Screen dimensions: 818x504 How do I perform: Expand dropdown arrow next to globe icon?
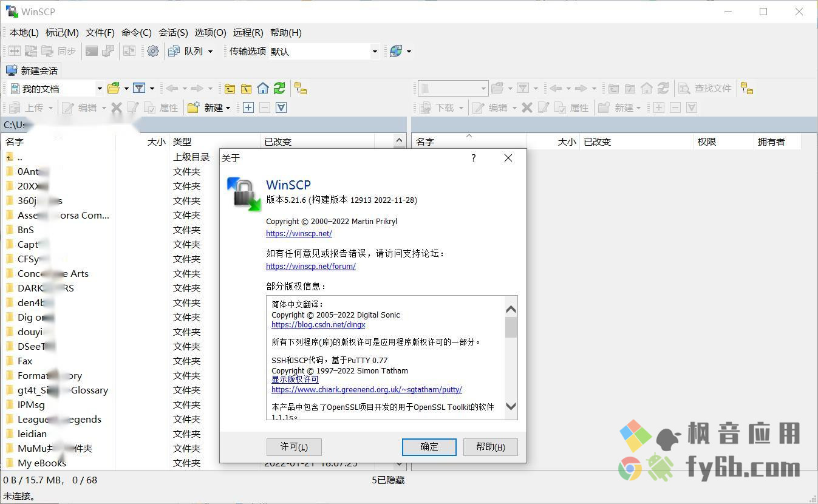click(x=409, y=52)
